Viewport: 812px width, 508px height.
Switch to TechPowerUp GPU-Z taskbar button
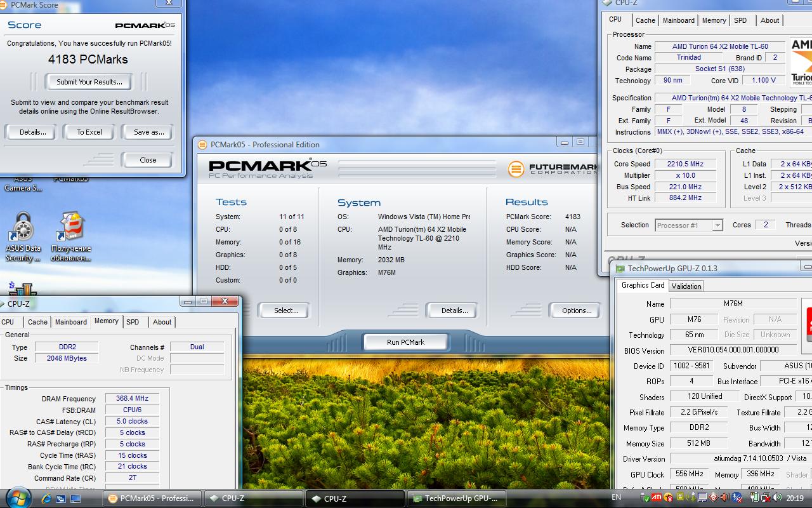tap(457, 498)
